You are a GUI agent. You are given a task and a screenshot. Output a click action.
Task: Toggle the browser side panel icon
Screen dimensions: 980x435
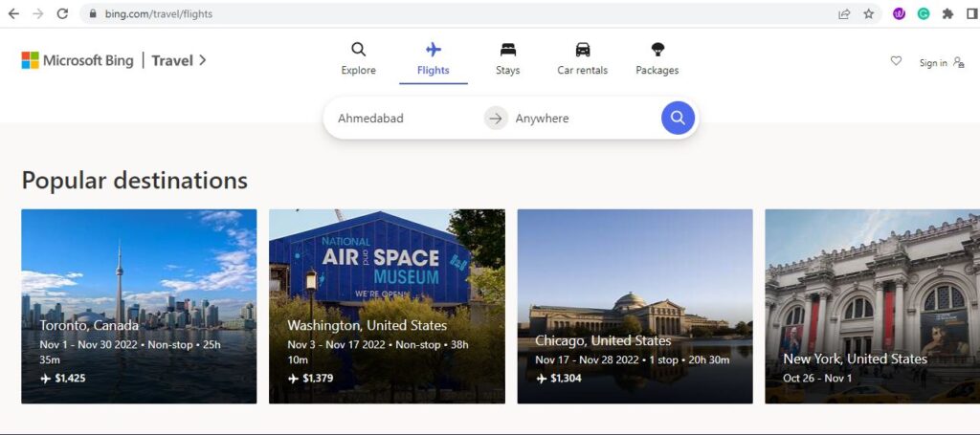coord(972,13)
